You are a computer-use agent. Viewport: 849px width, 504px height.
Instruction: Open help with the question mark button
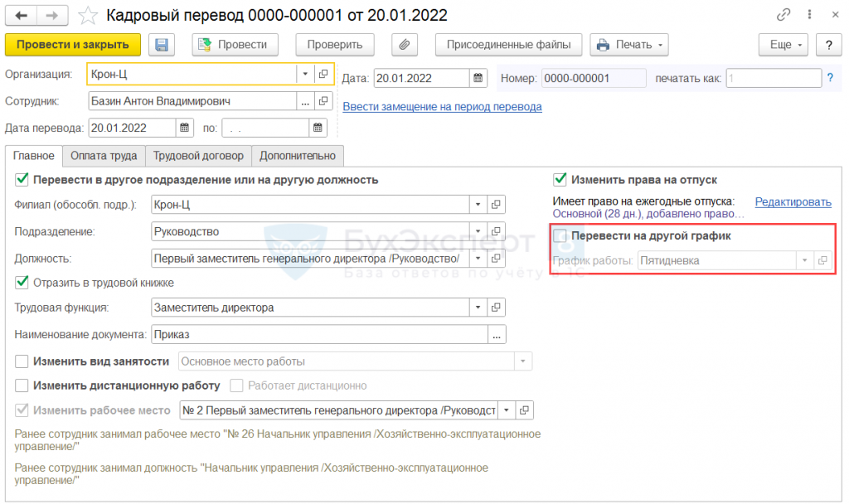[828, 45]
